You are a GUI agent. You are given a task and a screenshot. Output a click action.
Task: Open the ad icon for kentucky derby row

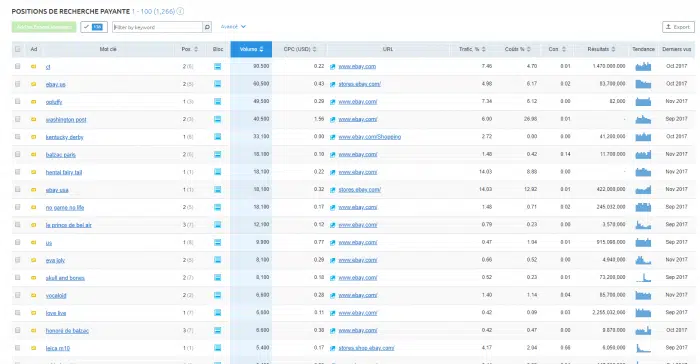(x=33, y=137)
